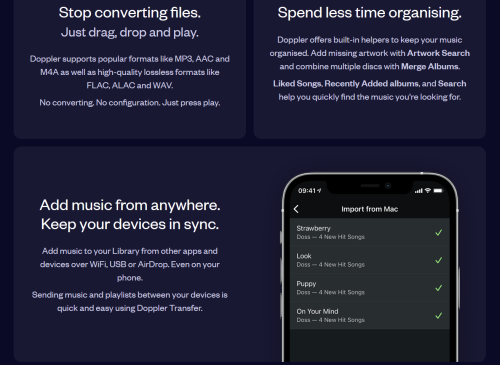Toggle checkmark for Puppy song
Screen dimensions: 500x365
tap(439, 288)
